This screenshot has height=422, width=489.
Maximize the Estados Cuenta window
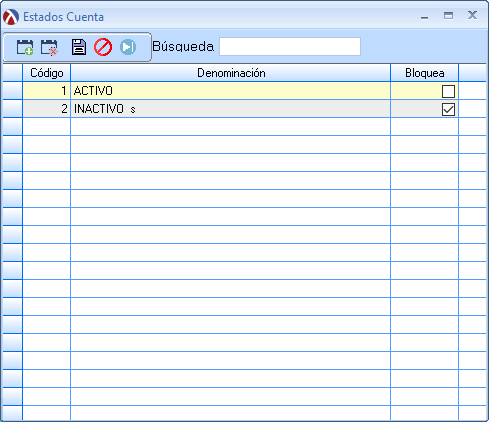tap(448, 15)
